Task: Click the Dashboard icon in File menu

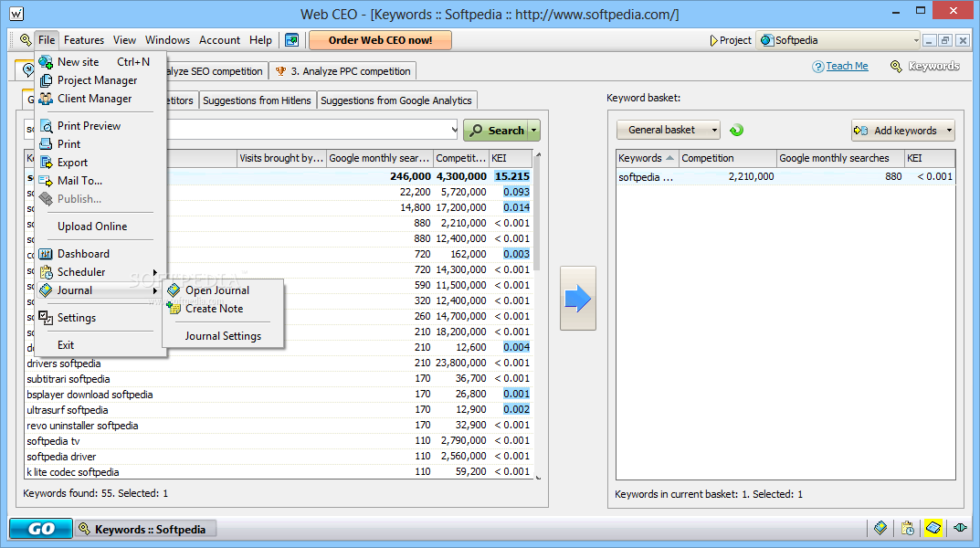Action: pos(46,254)
